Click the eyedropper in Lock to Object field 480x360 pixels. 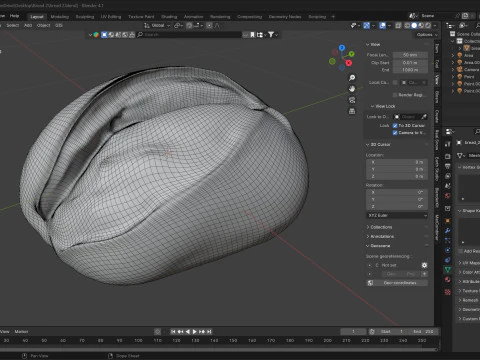pos(424,117)
